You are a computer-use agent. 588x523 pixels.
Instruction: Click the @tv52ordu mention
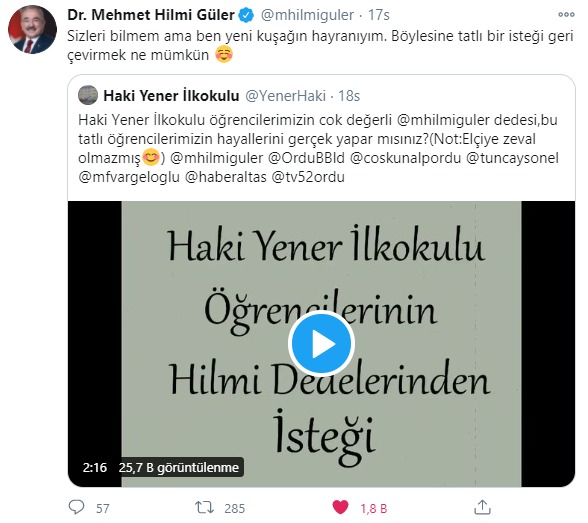tap(308, 177)
